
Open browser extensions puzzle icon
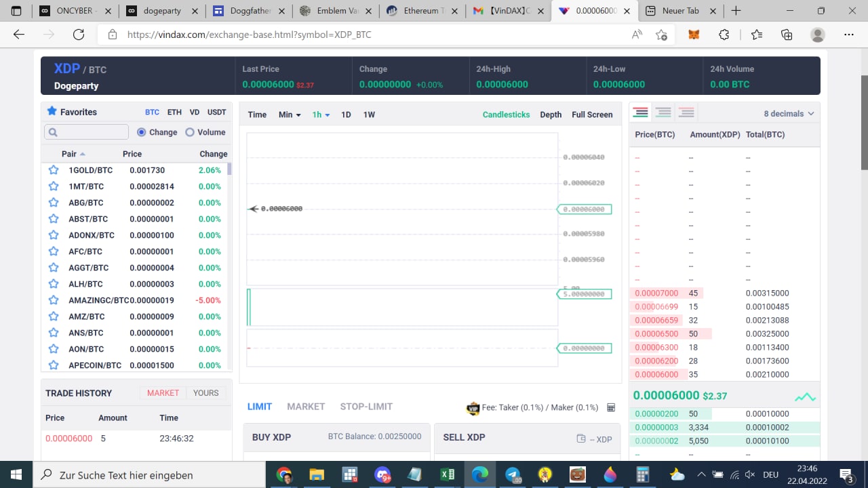(724, 35)
